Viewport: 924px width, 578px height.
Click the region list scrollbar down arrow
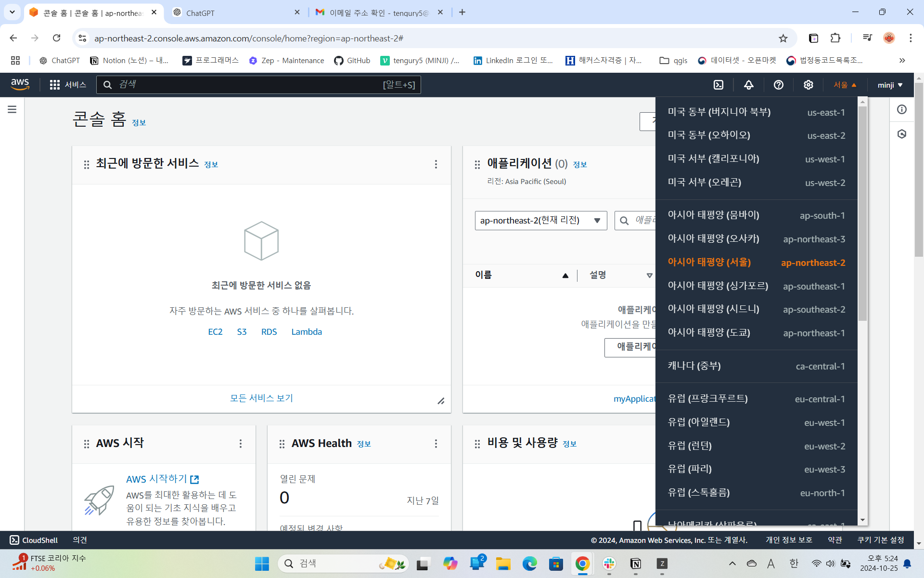862,520
